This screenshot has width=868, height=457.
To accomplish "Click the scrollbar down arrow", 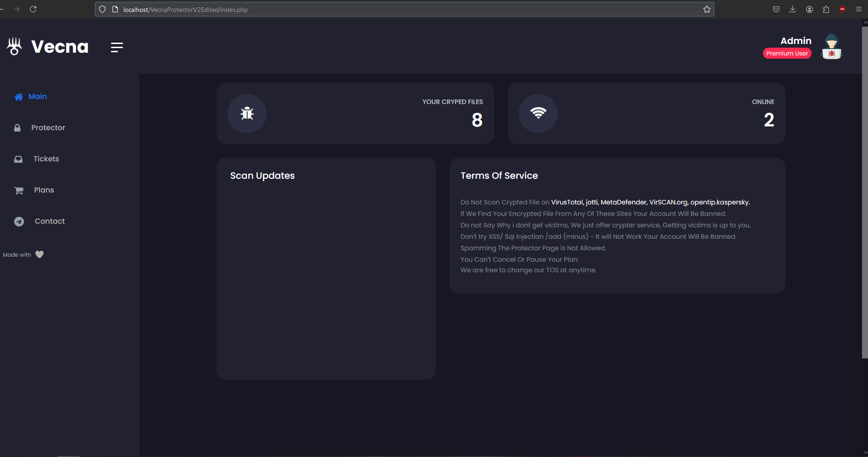I will 865,453.
